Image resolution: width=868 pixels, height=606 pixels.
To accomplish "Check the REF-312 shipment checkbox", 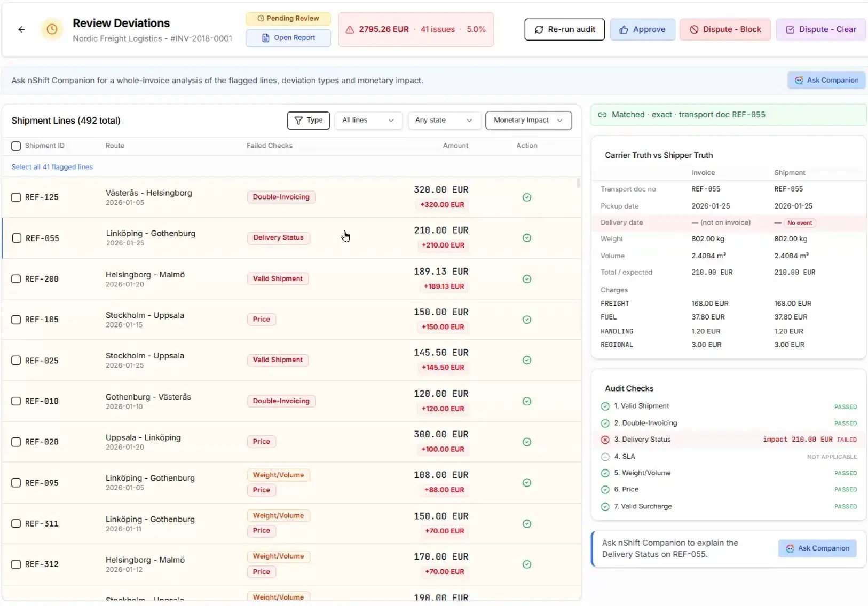I will tap(16, 564).
